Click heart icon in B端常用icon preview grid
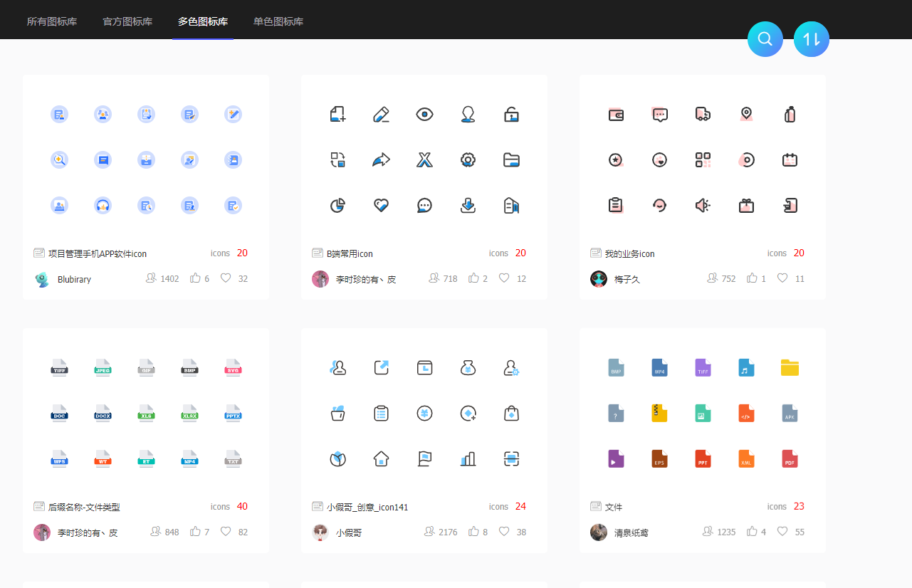This screenshot has width=912, height=588. click(381, 206)
